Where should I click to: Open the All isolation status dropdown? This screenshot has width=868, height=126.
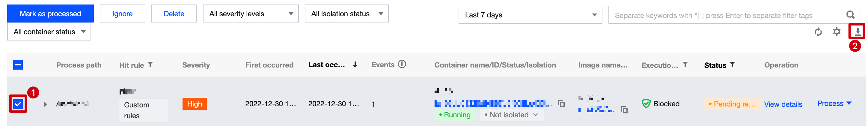(346, 14)
